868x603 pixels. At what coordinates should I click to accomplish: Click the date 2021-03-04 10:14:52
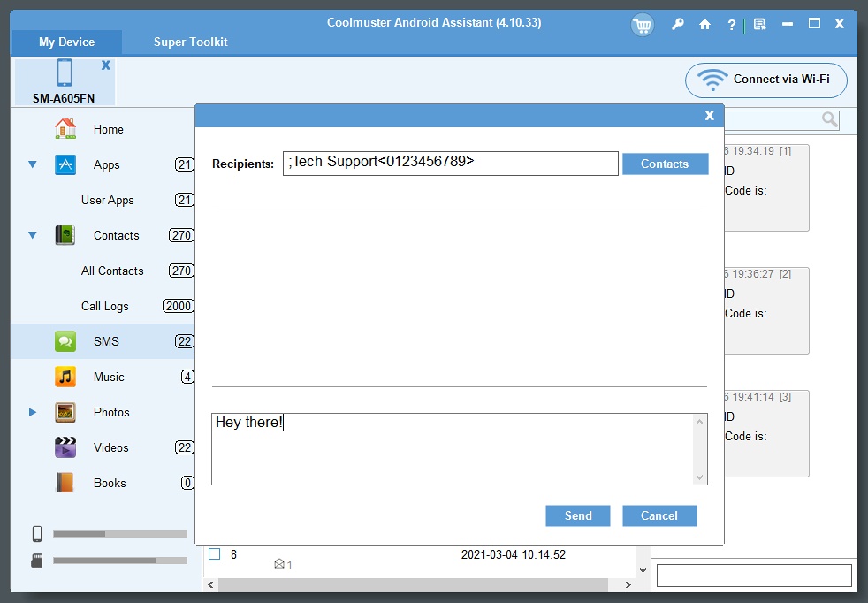(514, 554)
